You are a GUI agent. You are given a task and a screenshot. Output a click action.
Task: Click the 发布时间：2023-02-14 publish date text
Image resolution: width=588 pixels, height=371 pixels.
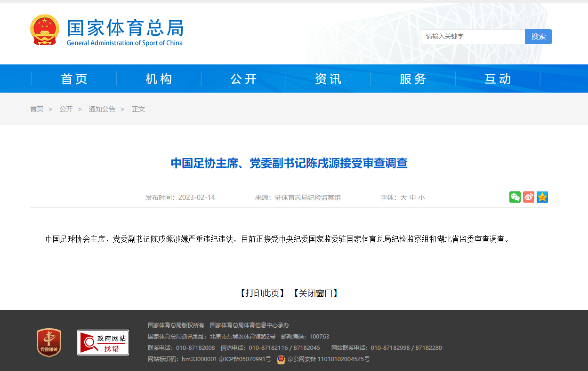point(180,197)
